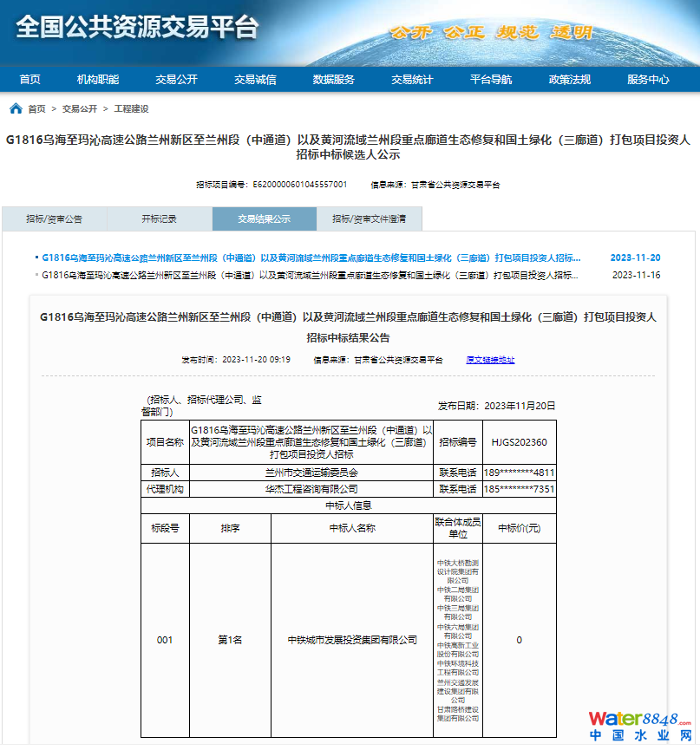This screenshot has width=700, height=750.
Task: Click the home icon in the breadcrumb
Action: coord(16,109)
